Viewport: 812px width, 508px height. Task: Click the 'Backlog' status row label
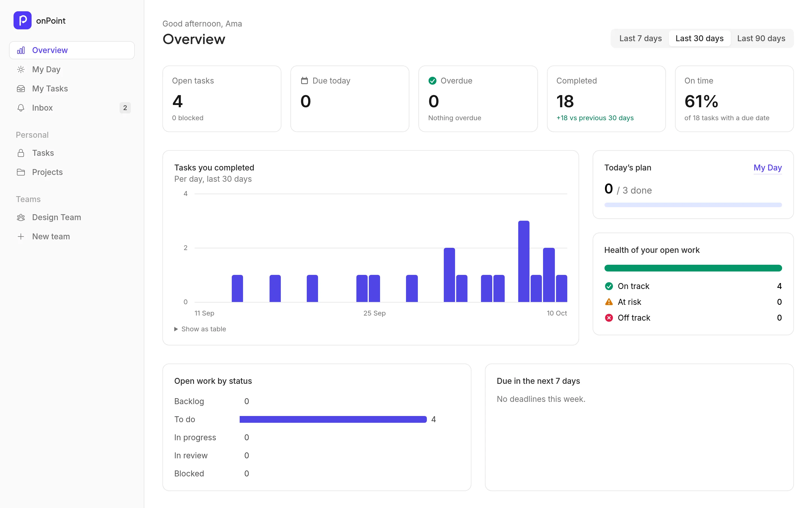[x=189, y=402]
